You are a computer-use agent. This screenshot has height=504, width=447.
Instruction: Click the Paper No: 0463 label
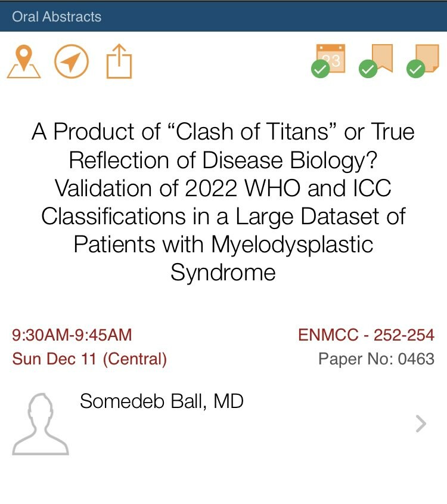point(376,359)
